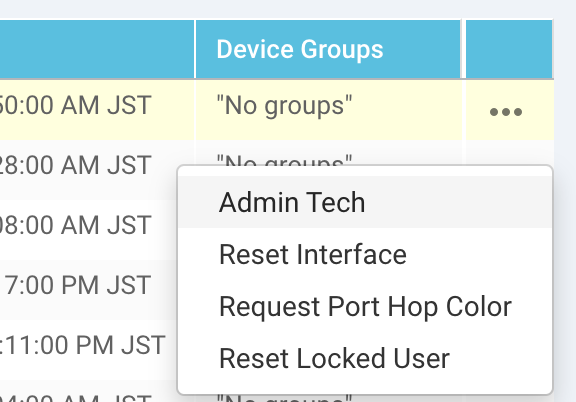Select the cut-off AM JST timestamp in the last row
The height and width of the screenshot is (402, 576).
(x=75, y=398)
